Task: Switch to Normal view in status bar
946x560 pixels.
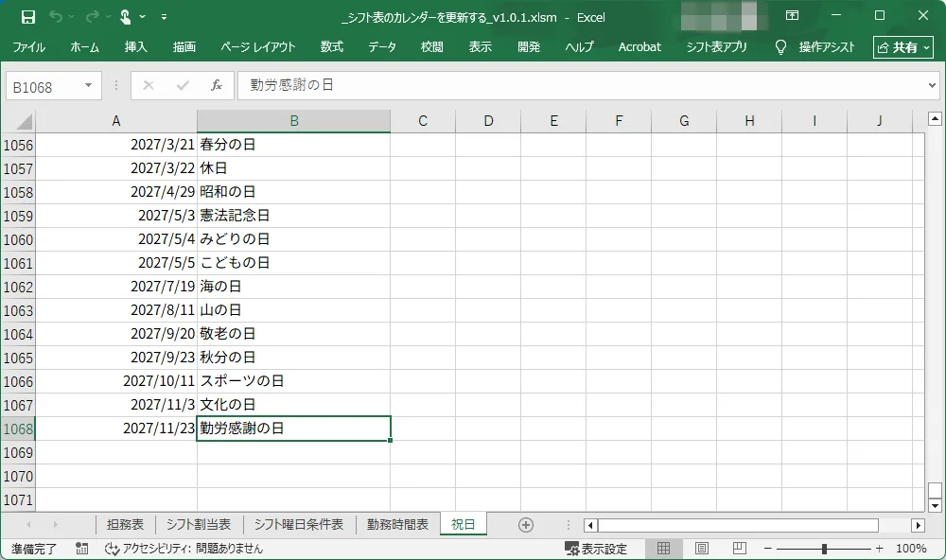Action: (x=664, y=549)
